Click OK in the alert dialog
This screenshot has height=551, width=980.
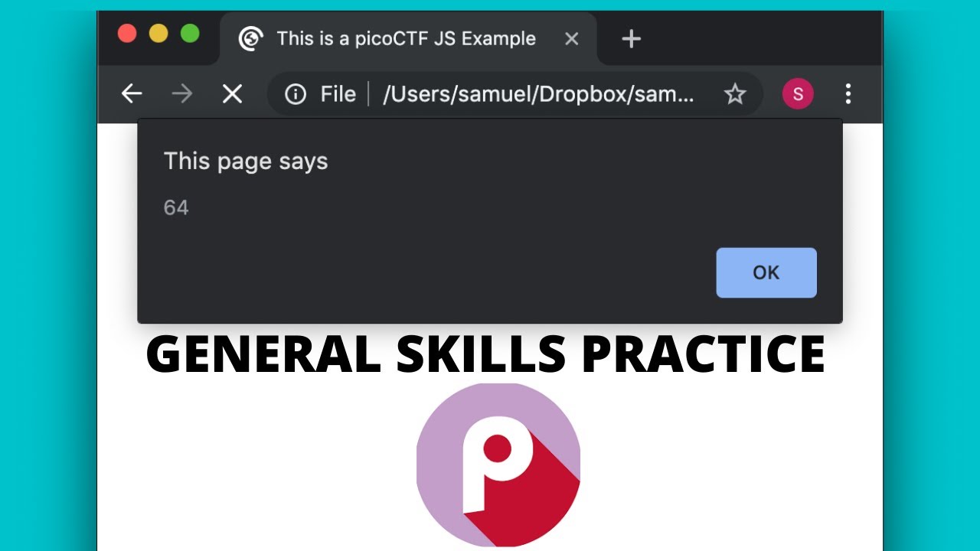point(766,272)
